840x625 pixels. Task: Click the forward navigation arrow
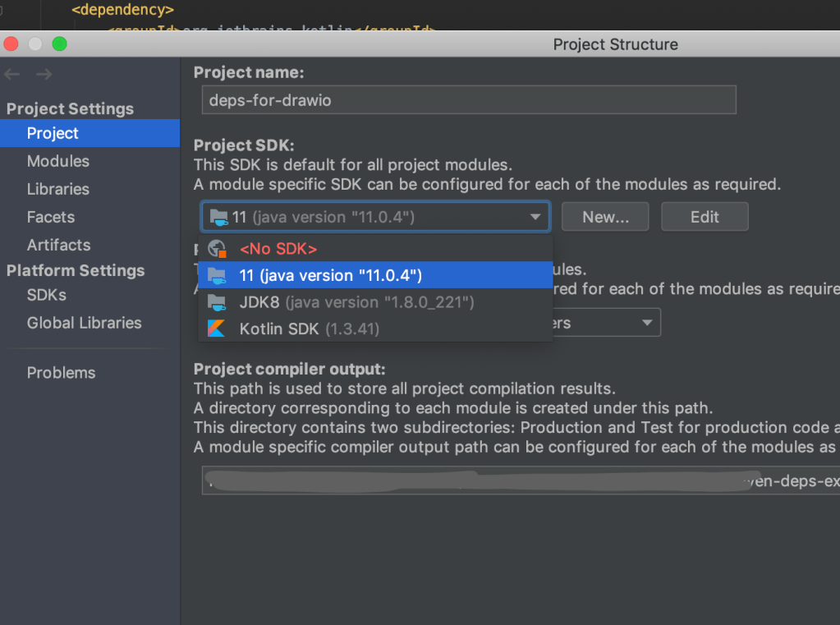[x=44, y=75]
